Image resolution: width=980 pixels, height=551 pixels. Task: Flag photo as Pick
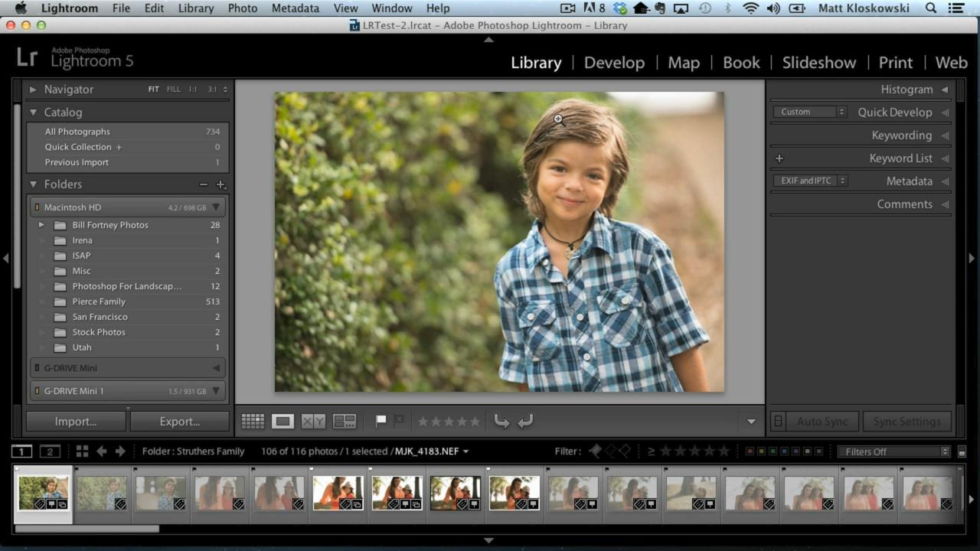(381, 421)
